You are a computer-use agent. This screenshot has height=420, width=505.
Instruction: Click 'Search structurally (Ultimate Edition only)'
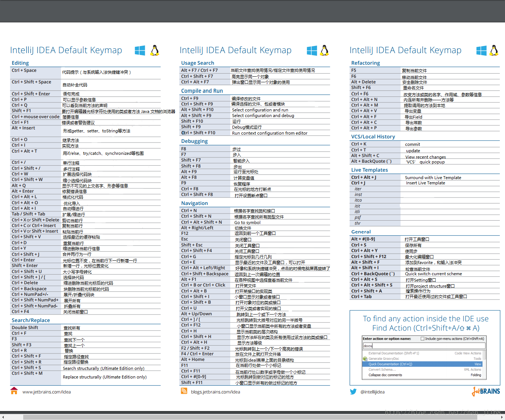(x=104, y=368)
